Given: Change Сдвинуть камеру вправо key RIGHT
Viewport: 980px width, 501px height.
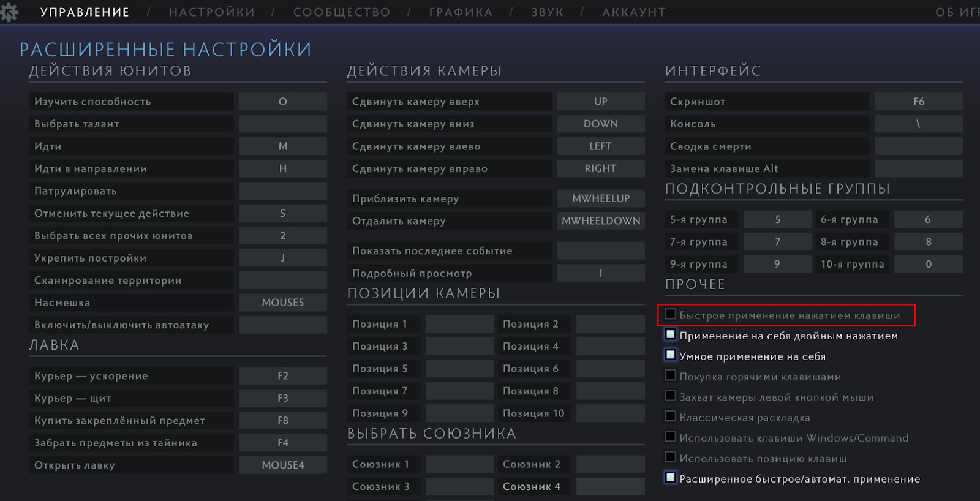Looking at the screenshot, I should tap(601, 168).
